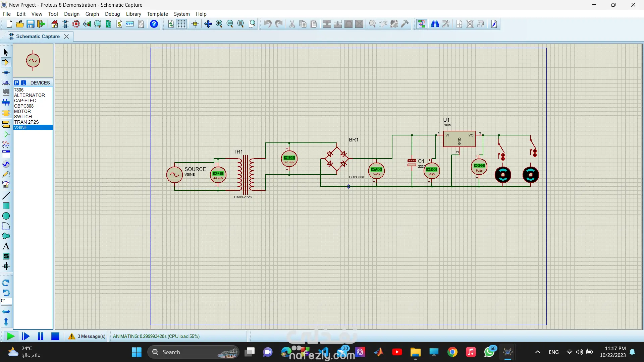Click the Zoom In magnifier icon
The image size is (644, 362).
point(219,24)
